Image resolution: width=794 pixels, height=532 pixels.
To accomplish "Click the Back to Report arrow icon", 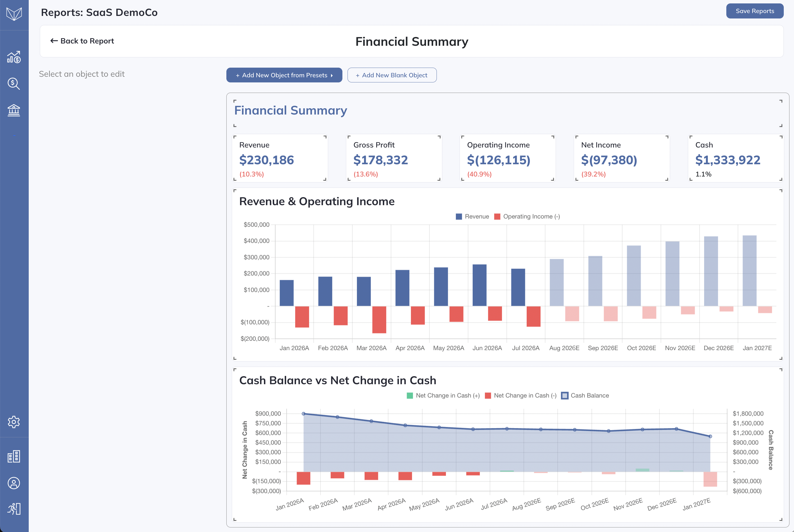I will [x=54, y=41].
